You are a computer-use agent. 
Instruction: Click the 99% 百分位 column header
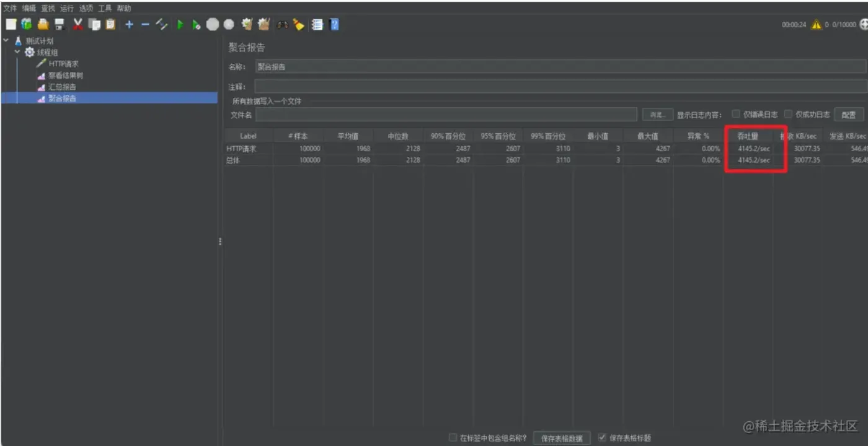(x=548, y=136)
